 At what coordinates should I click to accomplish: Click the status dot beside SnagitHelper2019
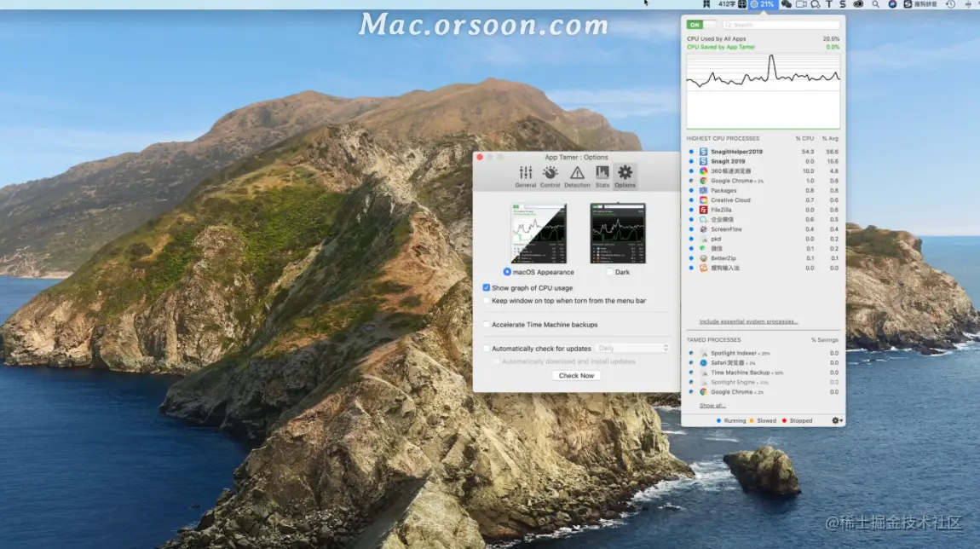tap(691, 152)
